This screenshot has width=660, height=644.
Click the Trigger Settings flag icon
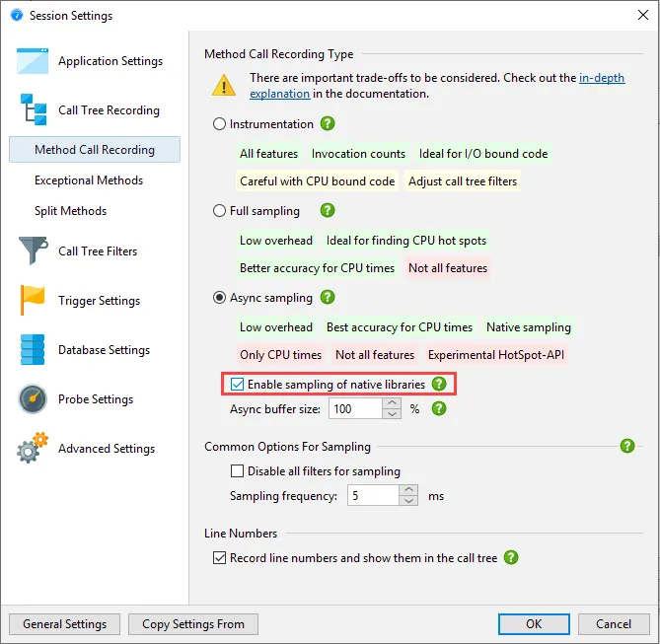(x=33, y=300)
